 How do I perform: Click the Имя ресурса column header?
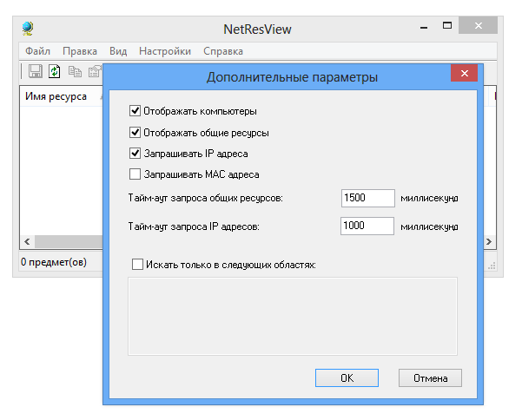62,96
